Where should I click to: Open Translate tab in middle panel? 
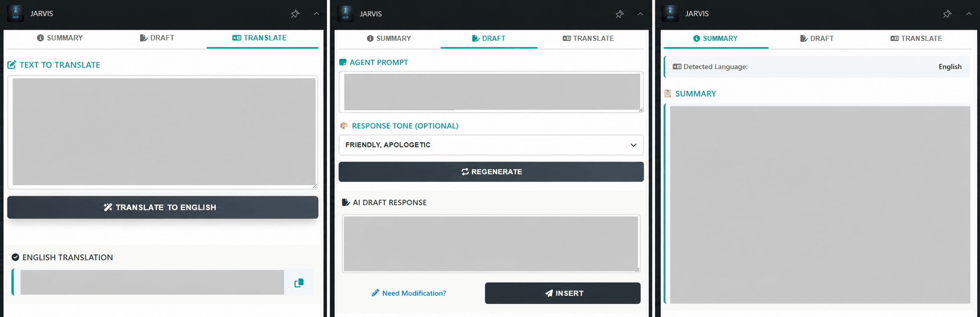tap(588, 38)
